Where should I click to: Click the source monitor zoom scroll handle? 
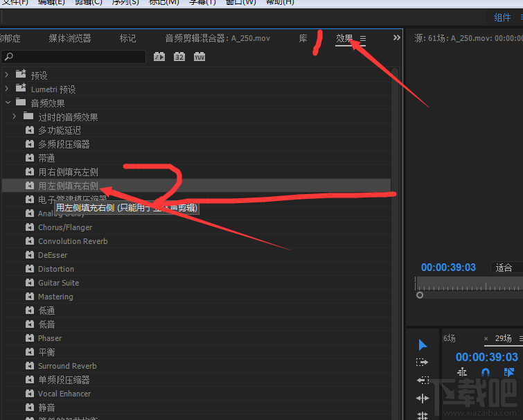pos(420,295)
